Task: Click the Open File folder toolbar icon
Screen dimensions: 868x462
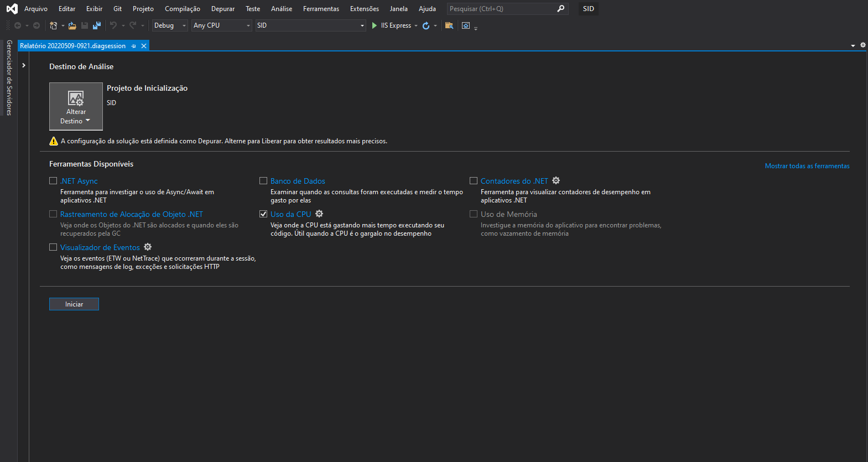Action: coord(72,25)
